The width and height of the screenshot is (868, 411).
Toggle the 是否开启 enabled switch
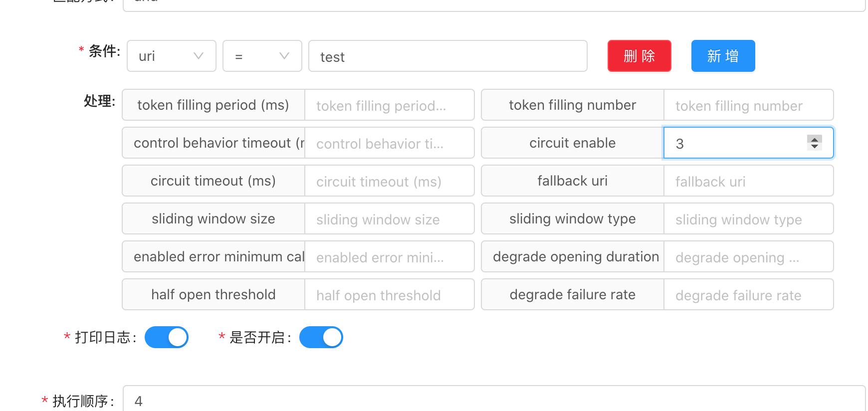(321, 337)
